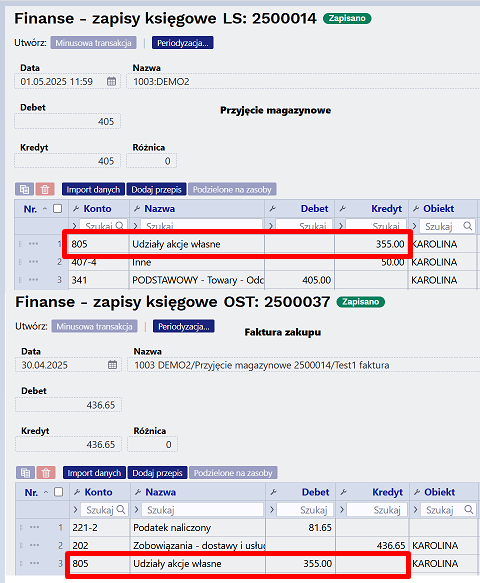Click Kredyt Szukaj filter field in OST: 2500037 table
Screen dimensions: 480x583
(x=377, y=509)
